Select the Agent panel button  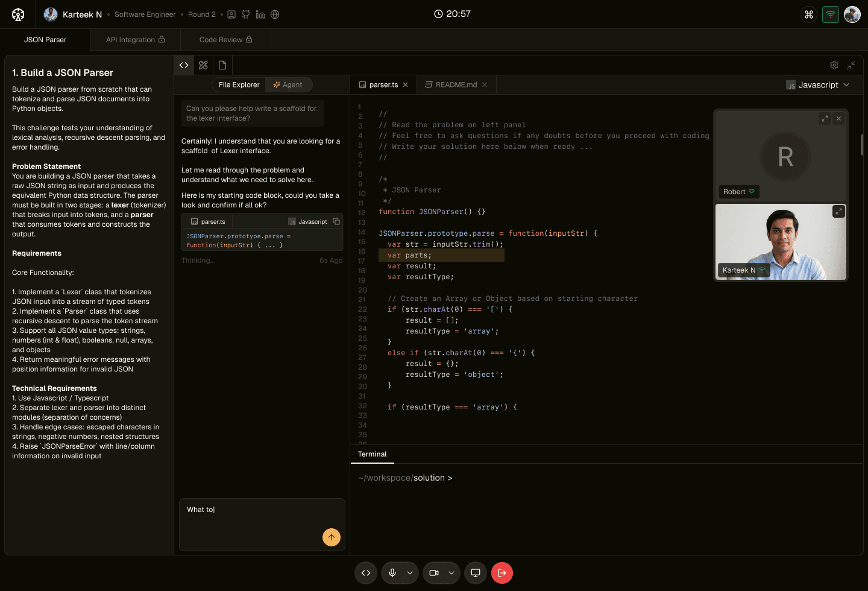(x=288, y=85)
